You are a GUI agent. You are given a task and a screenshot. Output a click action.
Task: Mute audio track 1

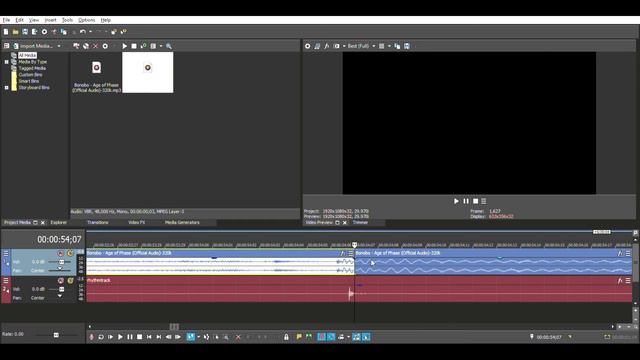coord(61,253)
